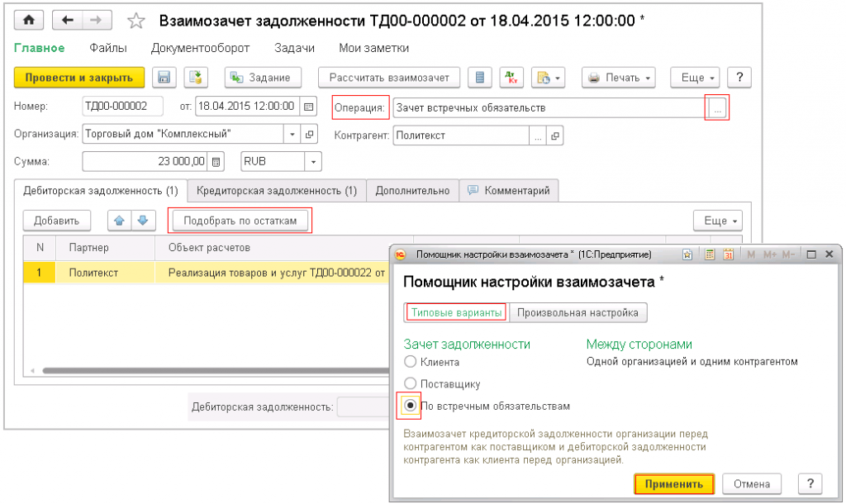Open the Задачи section
The width and height of the screenshot is (846, 504).
click(x=294, y=48)
